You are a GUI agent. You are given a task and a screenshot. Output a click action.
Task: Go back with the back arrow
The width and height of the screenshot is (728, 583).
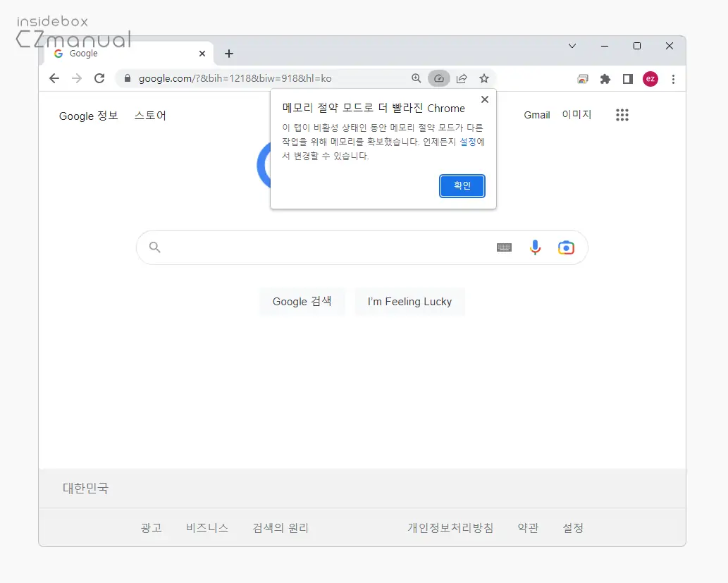click(x=54, y=78)
